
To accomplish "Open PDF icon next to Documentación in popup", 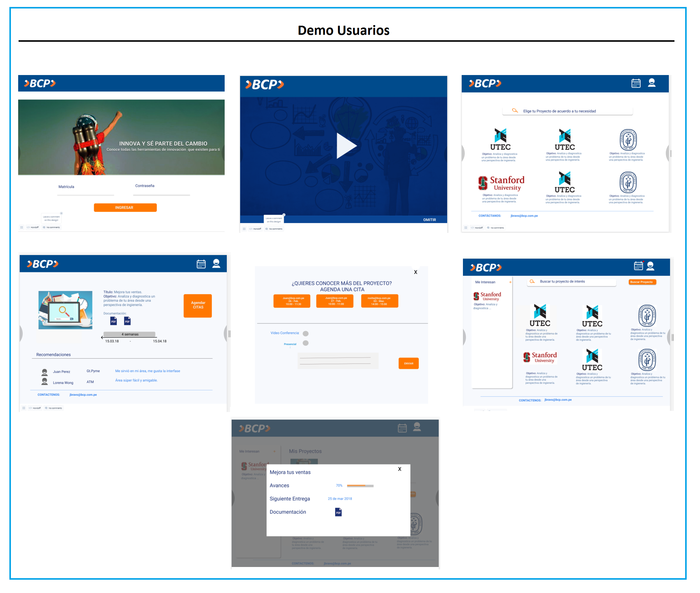I will point(338,512).
